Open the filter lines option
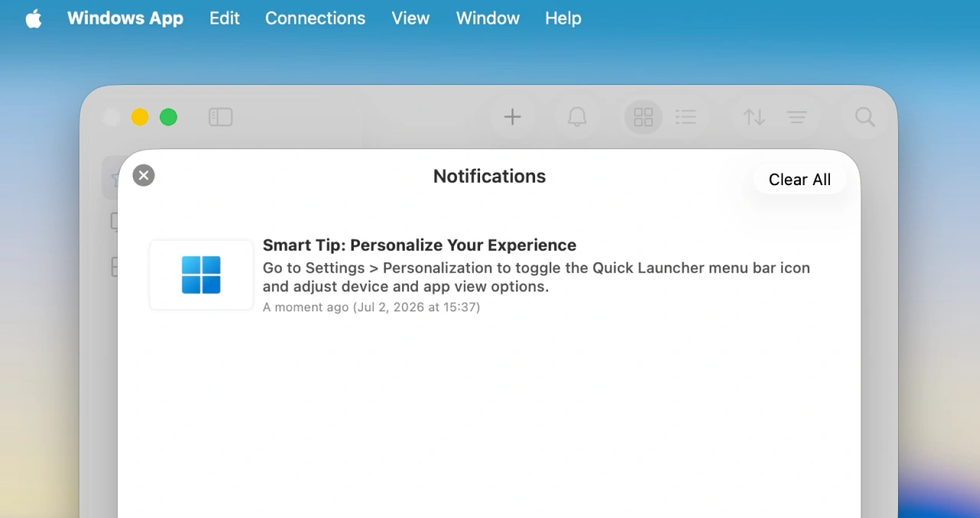Screen dimensions: 980x518 [x=797, y=117]
